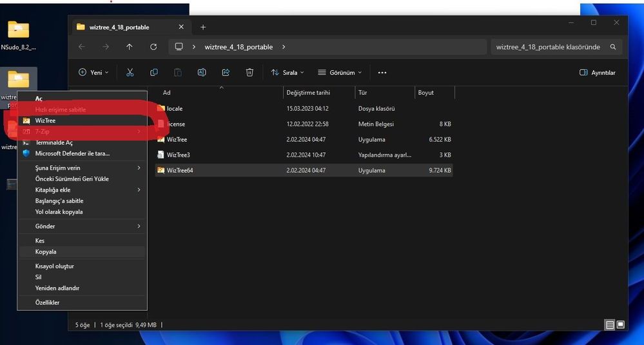Screen dimensions: 644x345
Task: Choose Microsoft Defender ile tara from context menu
Action: (82, 153)
